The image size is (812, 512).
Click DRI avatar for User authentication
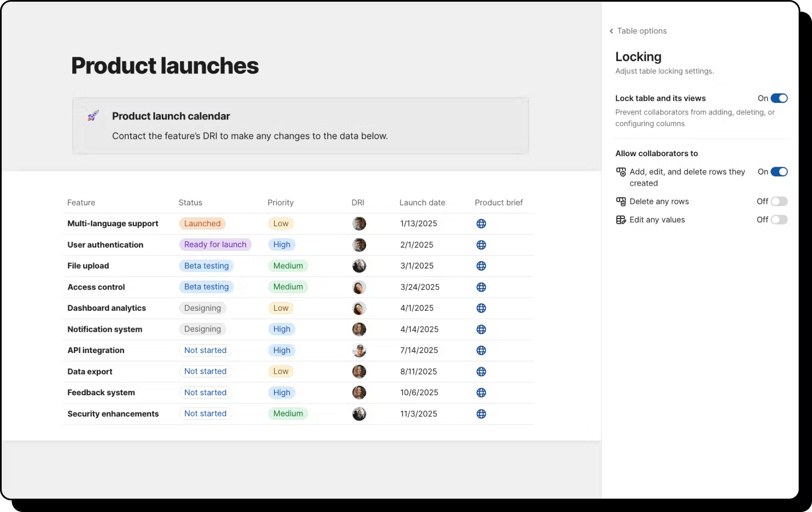[359, 245]
